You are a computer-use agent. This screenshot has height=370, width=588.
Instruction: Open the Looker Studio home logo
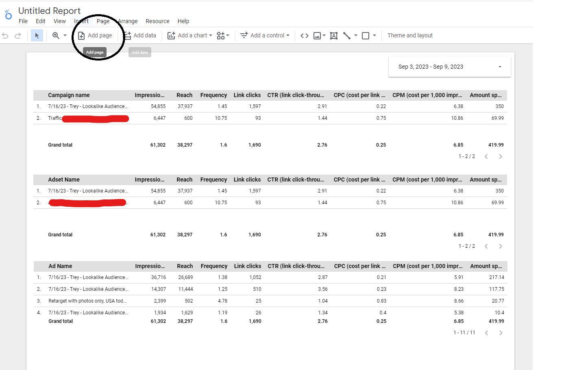pyautogui.click(x=8, y=15)
